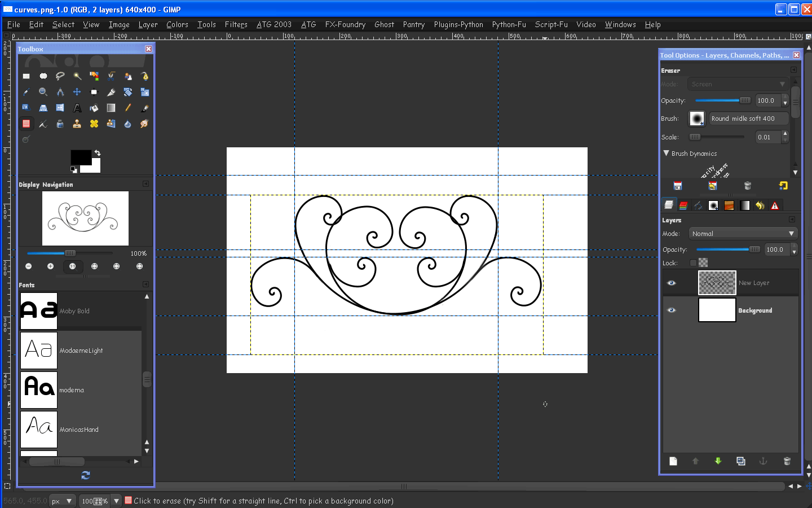Screen dimensions: 812x508
Task: Select the Eraser tool
Action: tap(26, 123)
